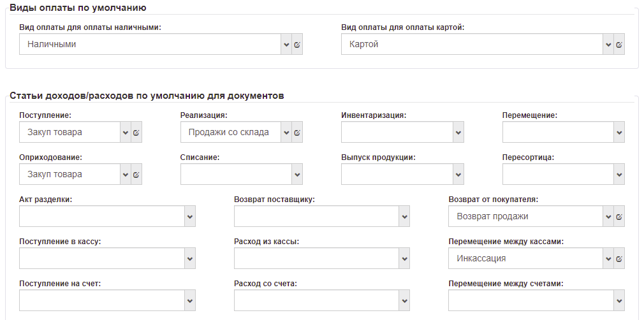The height and width of the screenshot is (320, 644).
Task: Open Перемещение между счетами dropdown
Action: click(619, 301)
